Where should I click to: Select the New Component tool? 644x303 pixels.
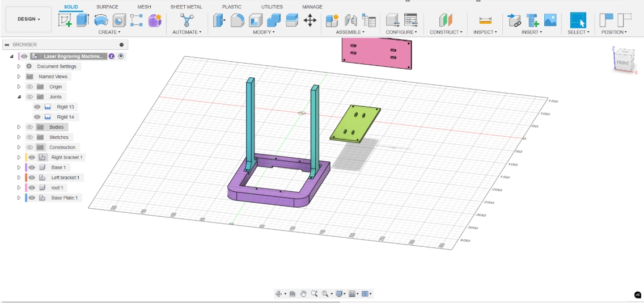[x=332, y=20]
